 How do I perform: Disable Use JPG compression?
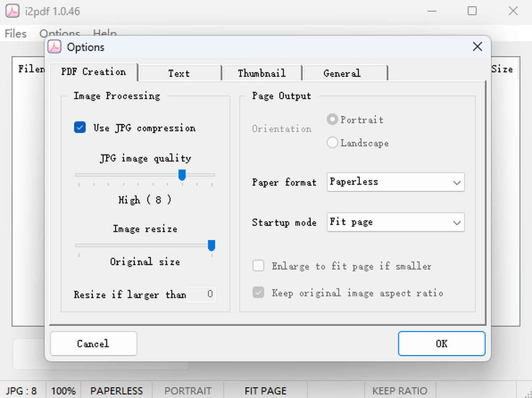click(80, 127)
